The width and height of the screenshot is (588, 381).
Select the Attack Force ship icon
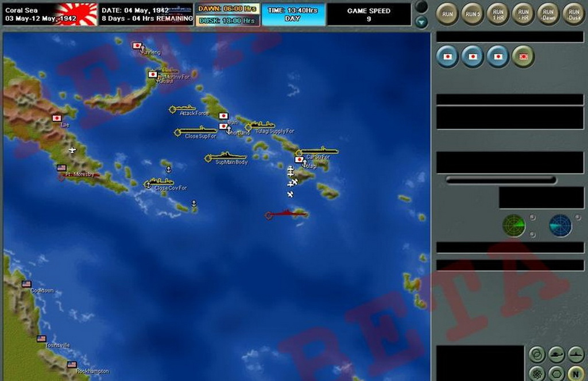point(184,109)
